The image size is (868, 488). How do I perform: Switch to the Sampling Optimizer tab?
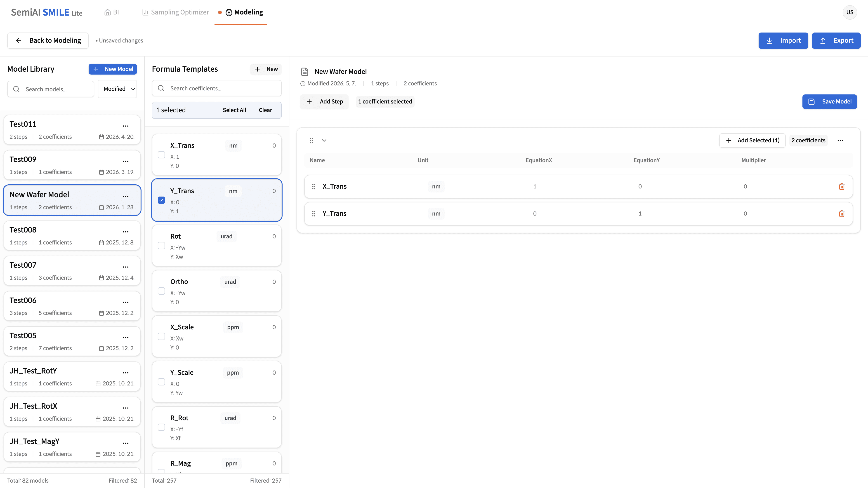pos(176,12)
